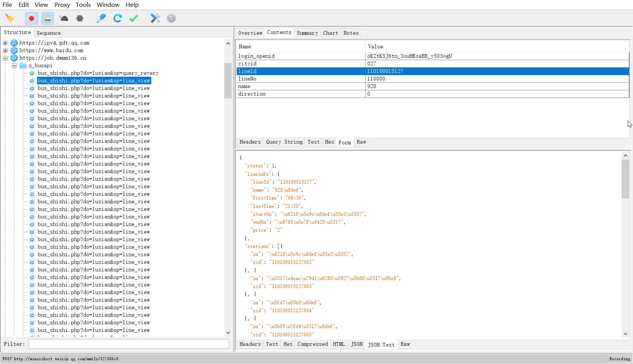Toggle breakpoints hexagon icon
This screenshot has width=633, height=364.
click(x=80, y=18)
